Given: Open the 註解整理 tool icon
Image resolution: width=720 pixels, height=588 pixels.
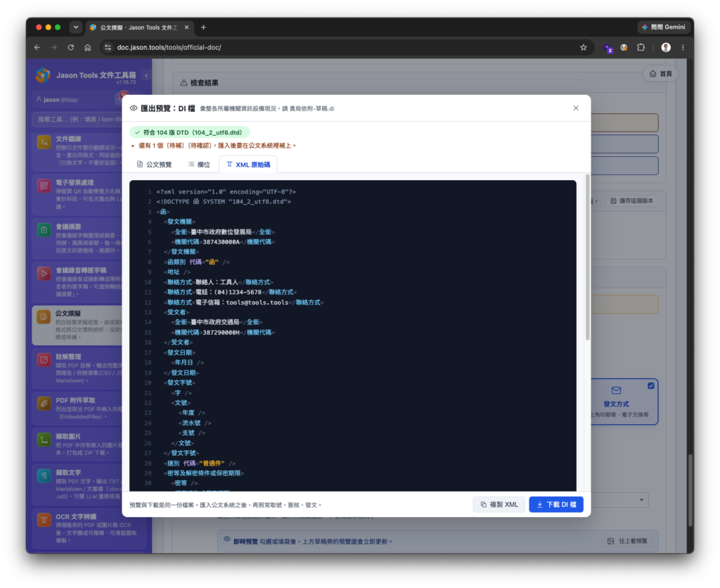Looking at the screenshot, I should click(44, 360).
